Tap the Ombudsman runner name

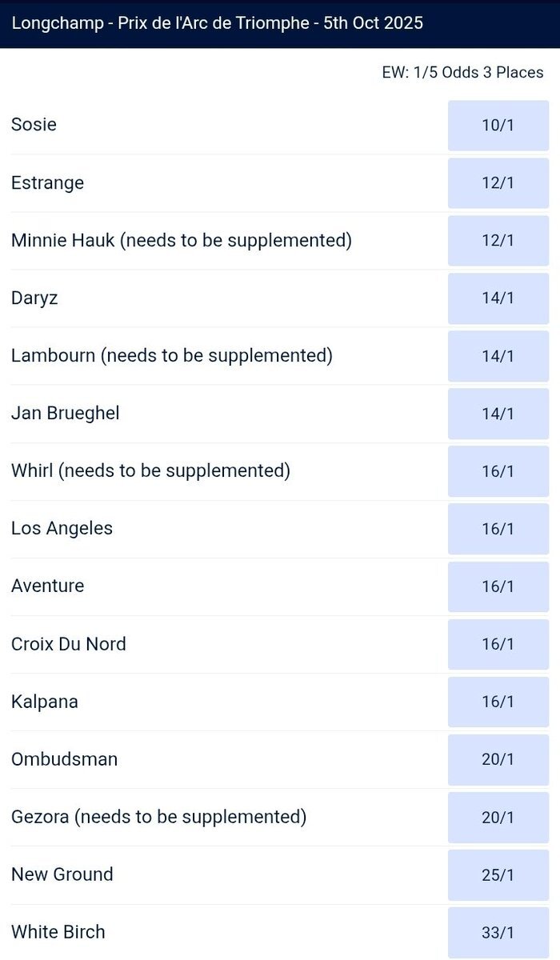pos(64,759)
